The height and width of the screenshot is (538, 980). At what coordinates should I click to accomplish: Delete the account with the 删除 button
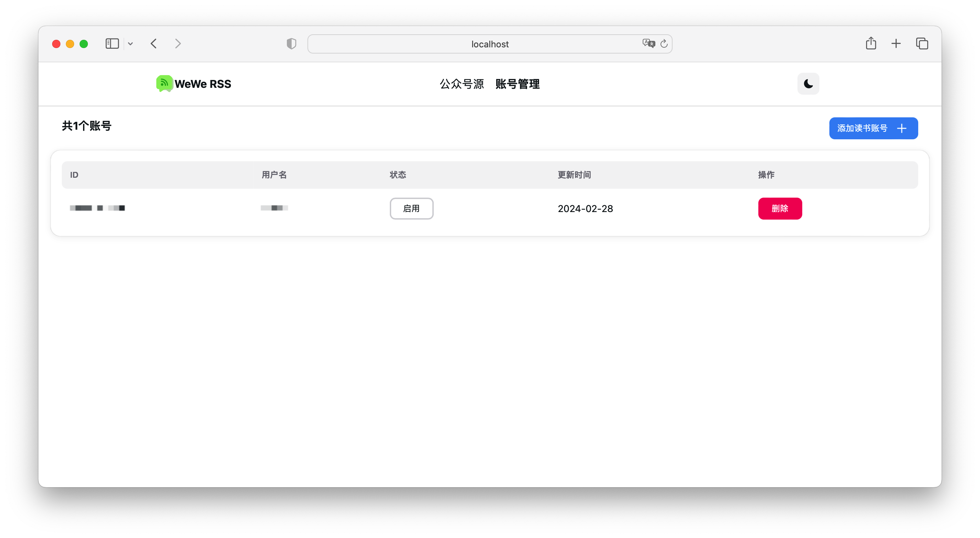pos(780,209)
